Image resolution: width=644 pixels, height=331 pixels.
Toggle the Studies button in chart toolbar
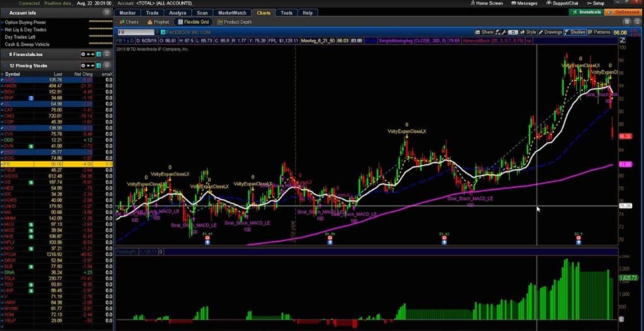tap(574, 32)
